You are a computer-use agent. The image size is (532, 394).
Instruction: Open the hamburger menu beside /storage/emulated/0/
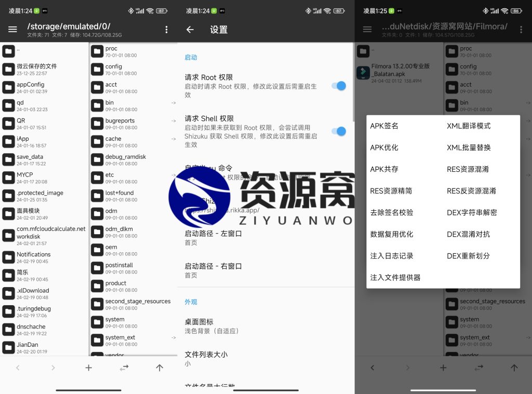[12, 30]
